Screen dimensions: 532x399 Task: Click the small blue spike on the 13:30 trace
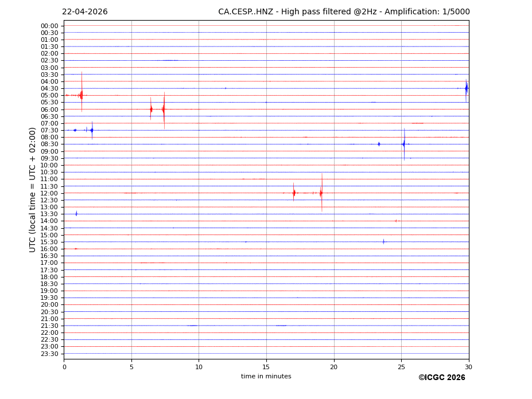pyautogui.click(x=76, y=214)
